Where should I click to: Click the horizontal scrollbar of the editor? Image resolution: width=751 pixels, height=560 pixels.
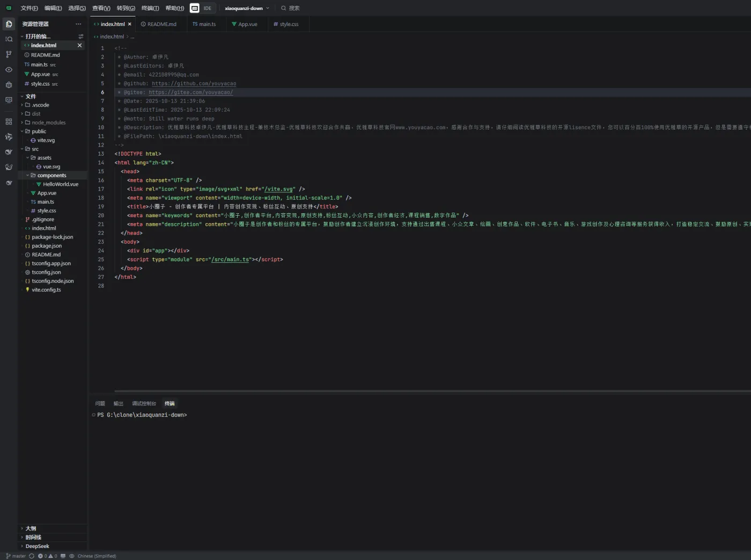(432, 391)
